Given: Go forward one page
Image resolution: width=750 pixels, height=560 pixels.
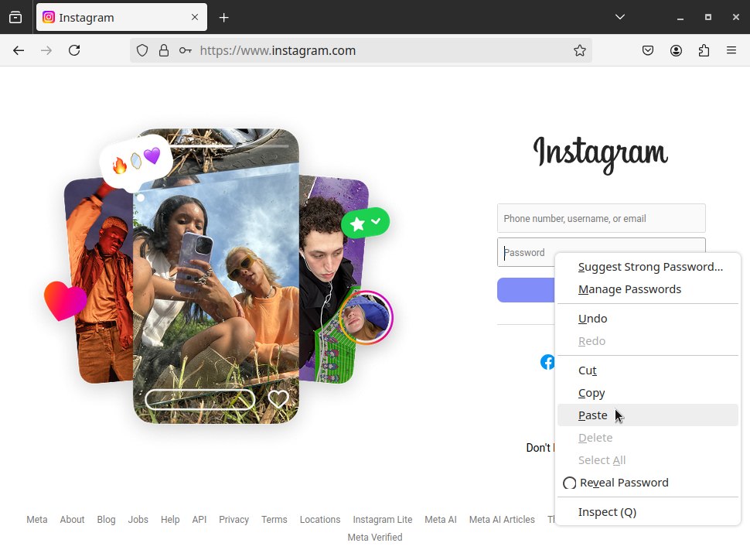Looking at the screenshot, I should 46,50.
